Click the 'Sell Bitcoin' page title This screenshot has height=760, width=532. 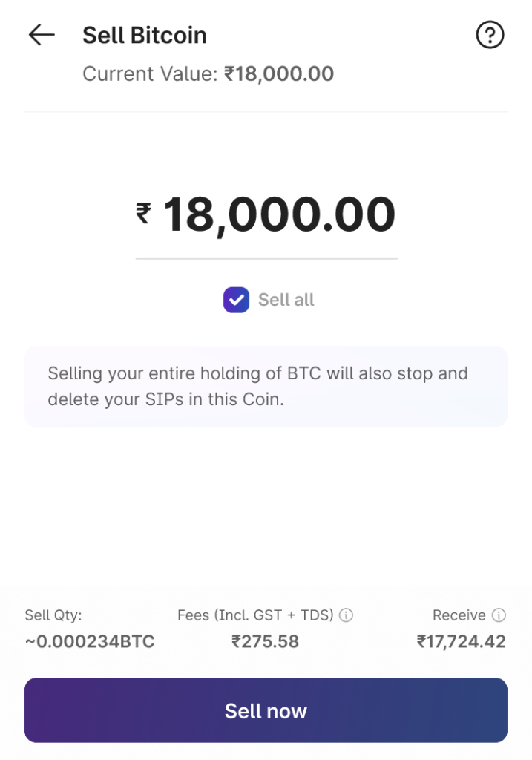(x=145, y=35)
